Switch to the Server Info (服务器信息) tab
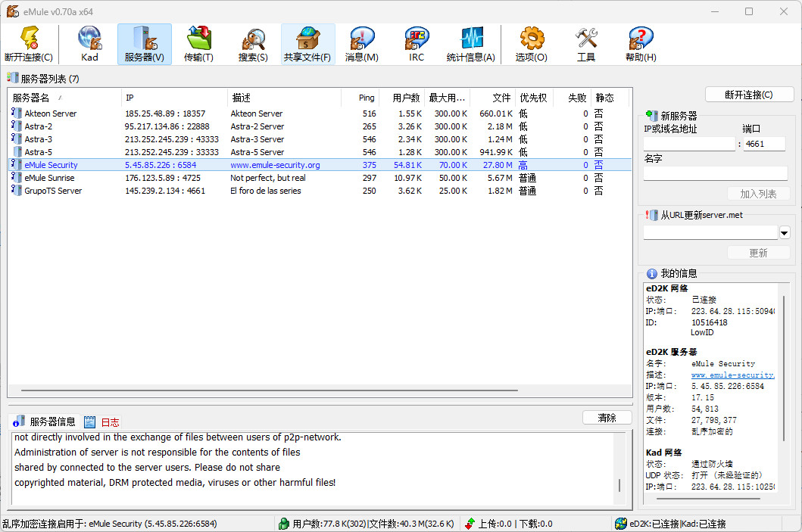 [x=45, y=422]
